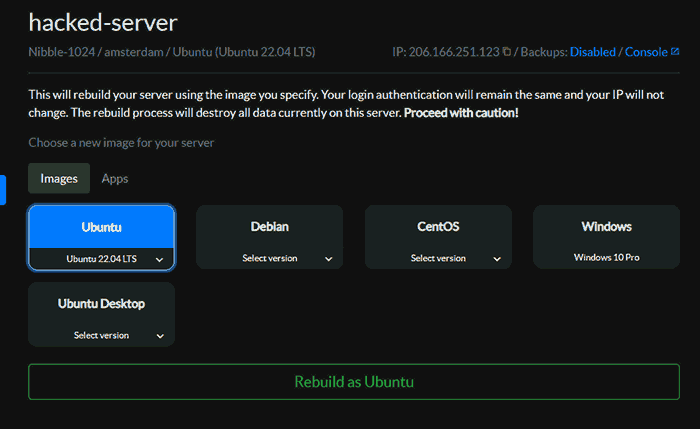Click the 'Choose a new image for your server' label
This screenshot has height=429, width=700.
click(121, 143)
